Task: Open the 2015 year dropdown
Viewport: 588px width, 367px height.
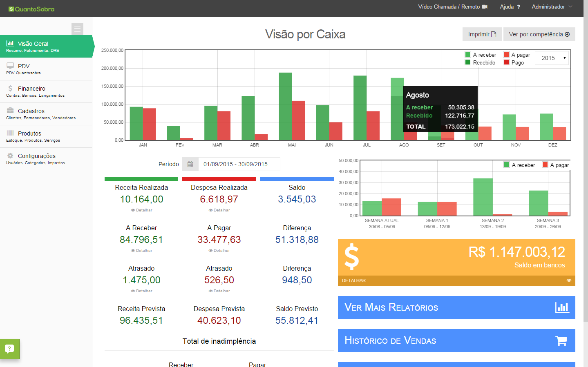Action: tap(552, 58)
